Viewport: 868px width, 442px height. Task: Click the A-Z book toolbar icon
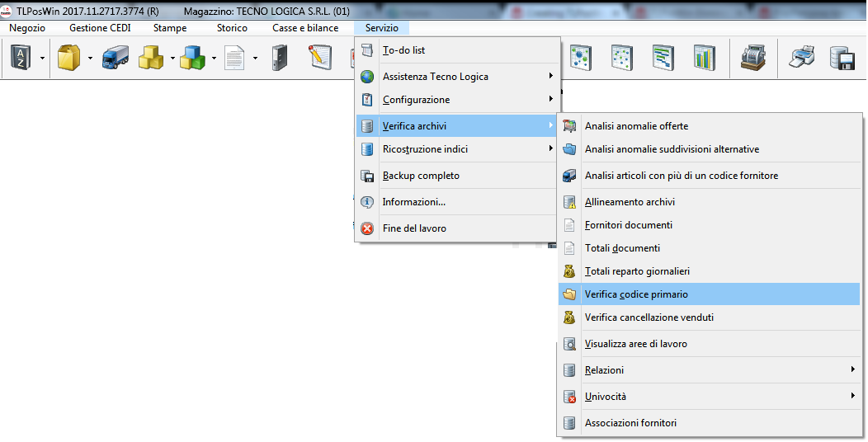[x=19, y=59]
